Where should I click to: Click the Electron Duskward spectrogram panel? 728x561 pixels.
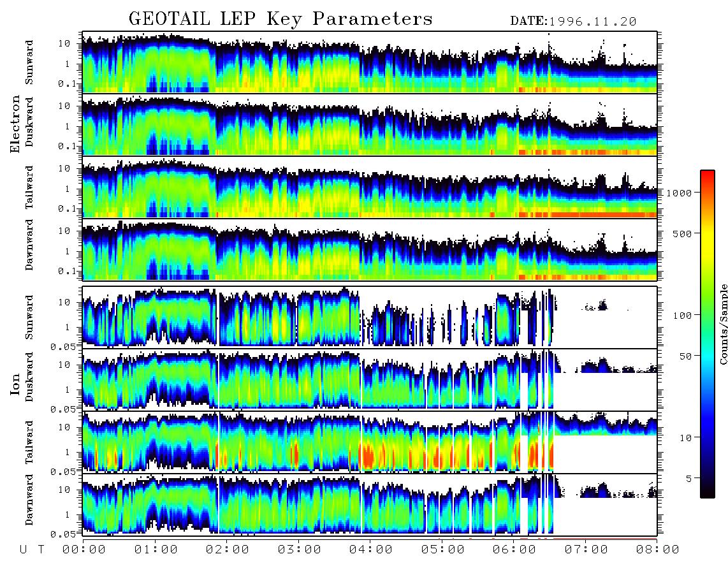(x=370, y=124)
